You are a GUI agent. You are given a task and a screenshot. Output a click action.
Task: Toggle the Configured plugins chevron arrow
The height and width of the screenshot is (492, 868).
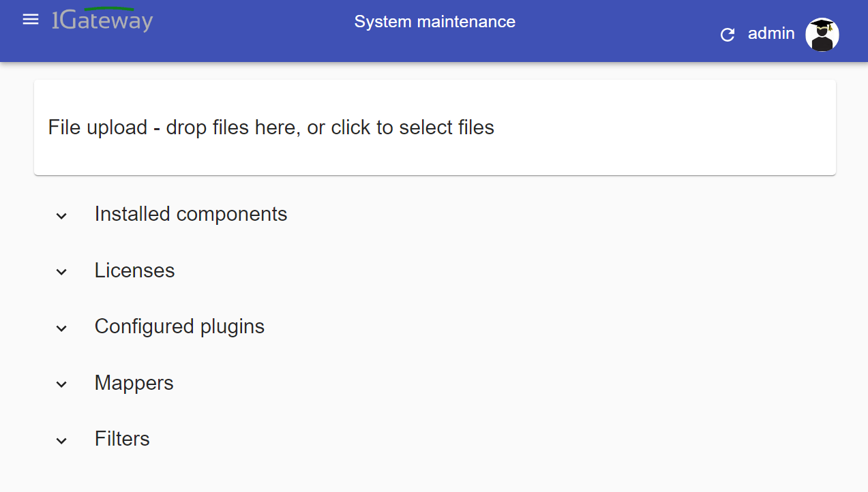pos(61,328)
